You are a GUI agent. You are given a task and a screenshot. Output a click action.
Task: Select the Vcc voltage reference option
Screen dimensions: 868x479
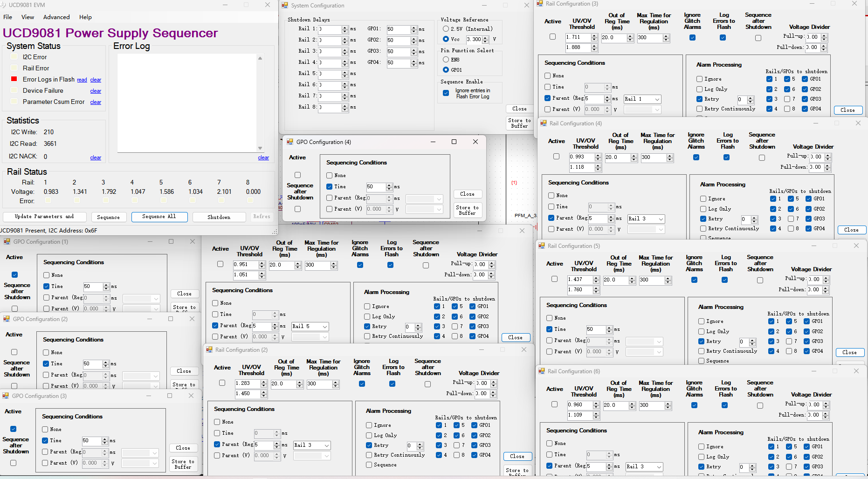coord(446,39)
